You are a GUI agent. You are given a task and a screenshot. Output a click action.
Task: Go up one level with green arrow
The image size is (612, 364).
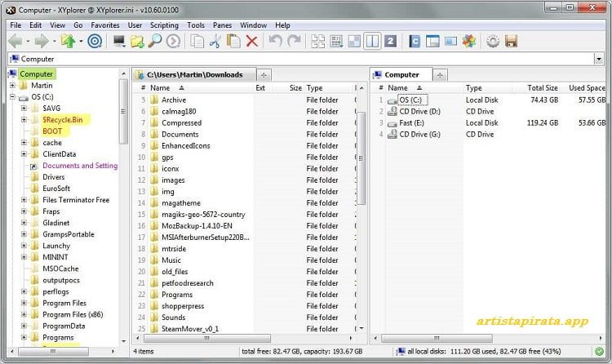[x=69, y=41]
